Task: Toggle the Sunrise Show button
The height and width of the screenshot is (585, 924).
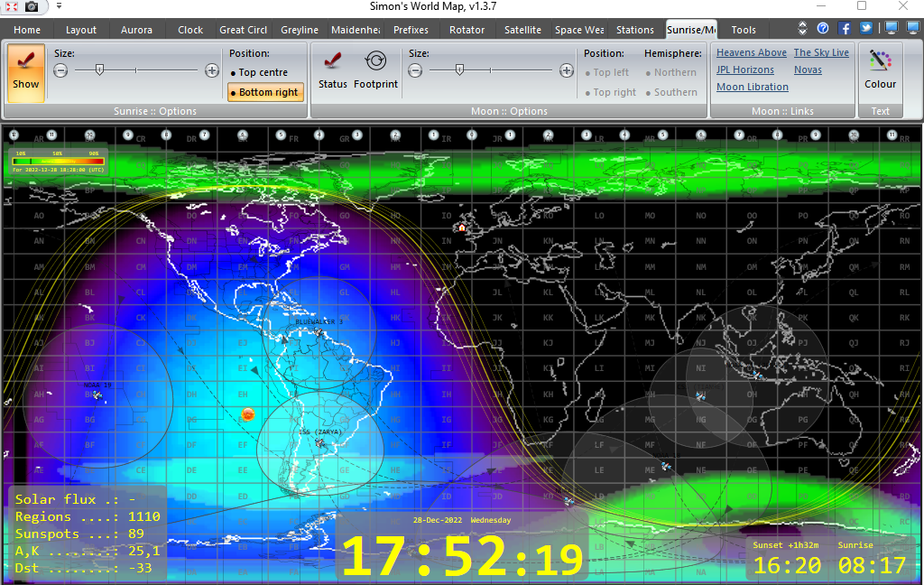Action: pyautogui.click(x=25, y=72)
